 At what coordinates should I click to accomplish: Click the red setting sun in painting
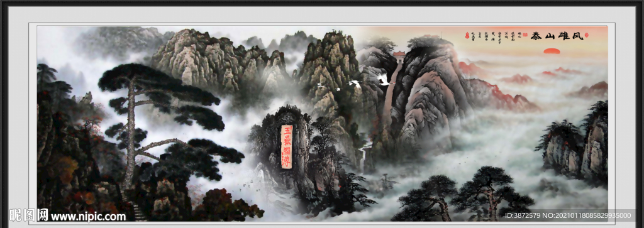552,52
